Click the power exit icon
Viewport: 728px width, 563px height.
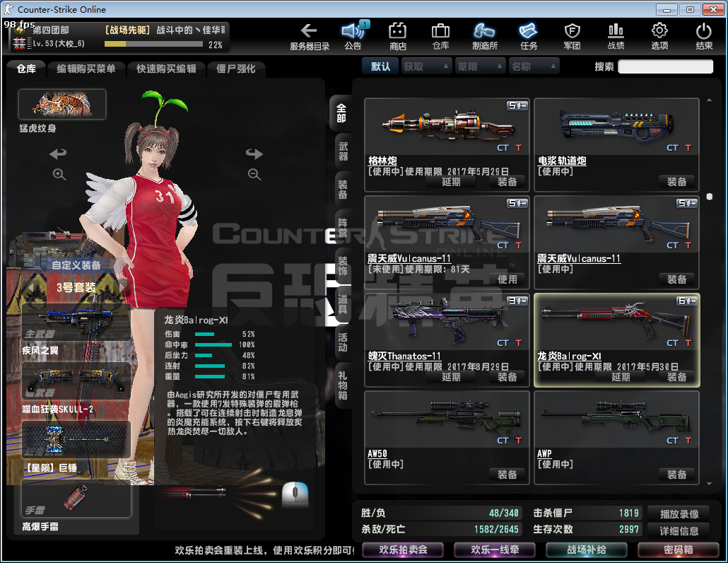[x=703, y=31]
